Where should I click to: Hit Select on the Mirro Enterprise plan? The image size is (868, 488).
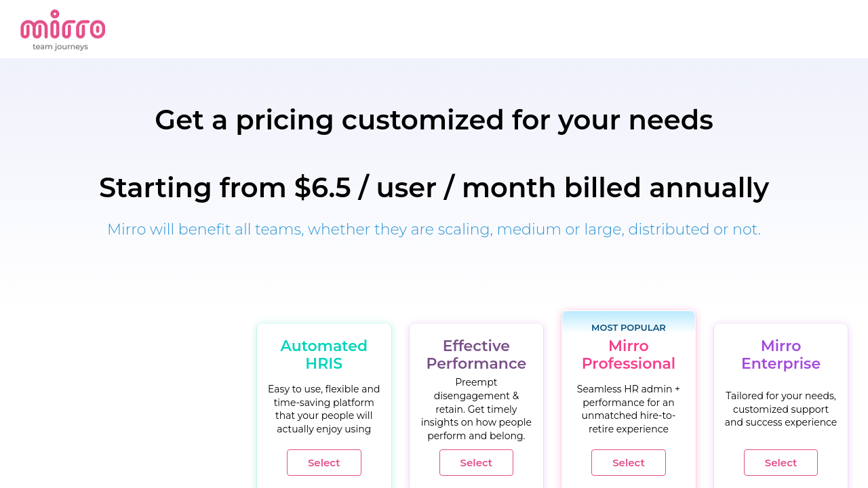[x=781, y=462]
